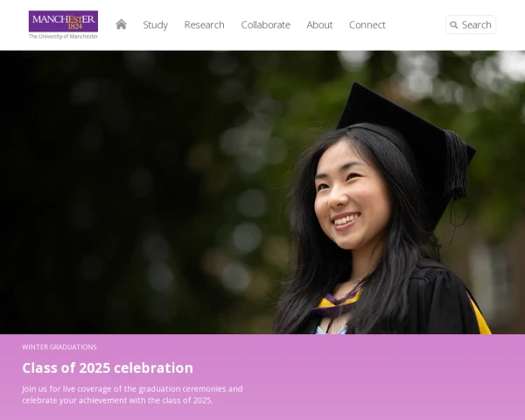Click the Search field

point(471,24)
